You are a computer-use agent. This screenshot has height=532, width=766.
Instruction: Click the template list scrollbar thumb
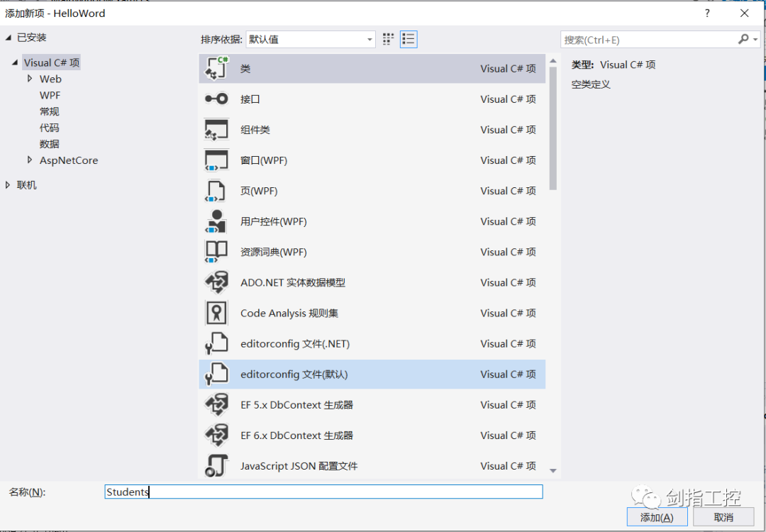click(x=553, y=128)
